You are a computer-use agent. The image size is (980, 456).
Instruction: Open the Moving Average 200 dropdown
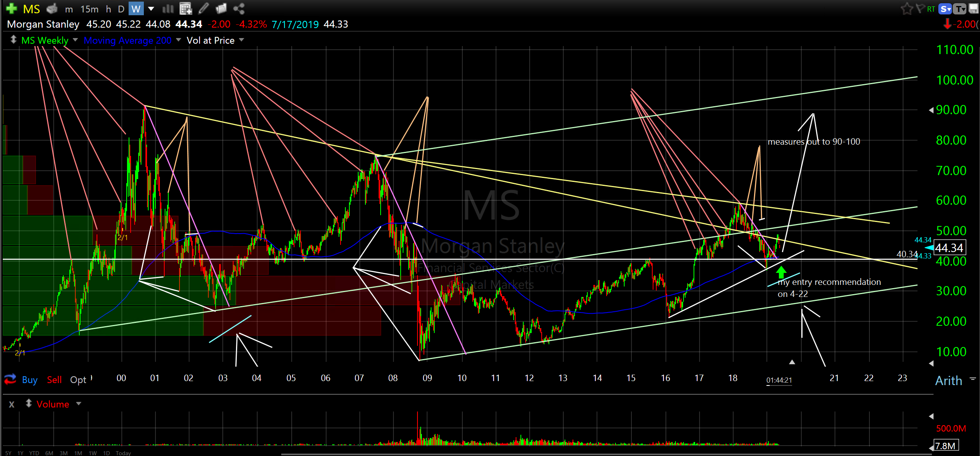(178, 40)
